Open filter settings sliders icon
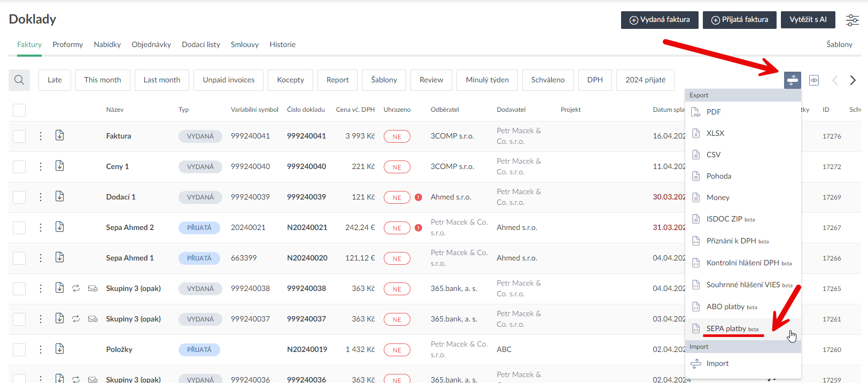Viewport: 868px width, 383px height. pos(852,20)
